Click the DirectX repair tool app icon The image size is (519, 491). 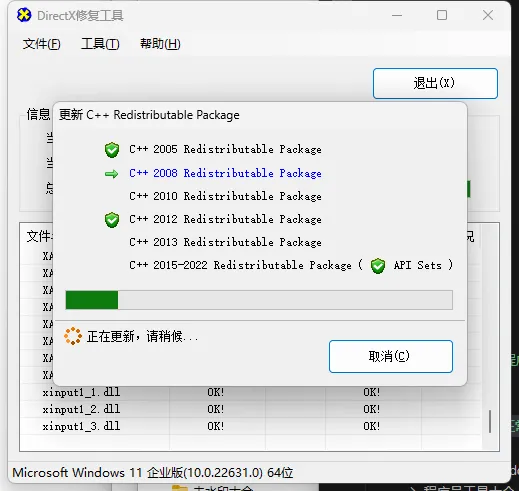coord(24,15)
